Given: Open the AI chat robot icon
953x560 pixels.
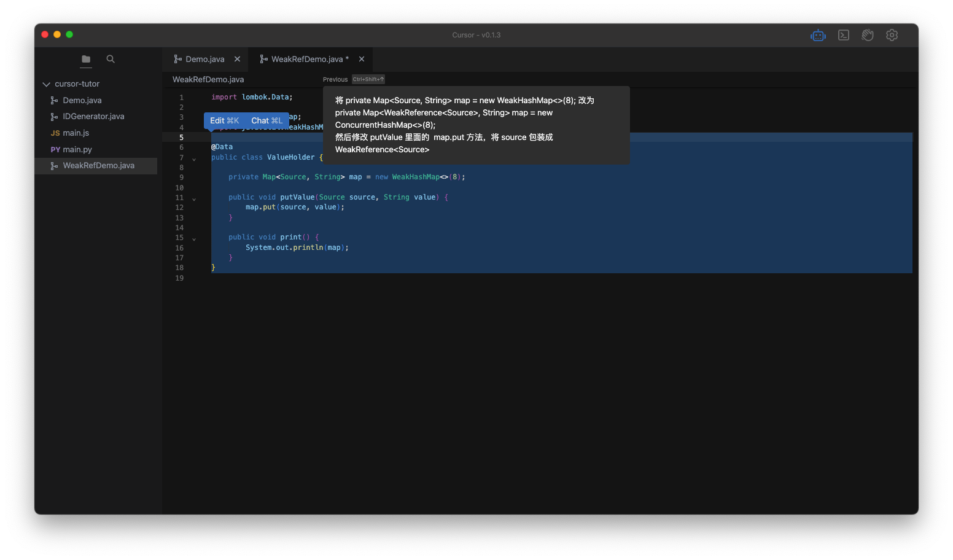Looking at the screenshot, I should [x=818, y=36].
